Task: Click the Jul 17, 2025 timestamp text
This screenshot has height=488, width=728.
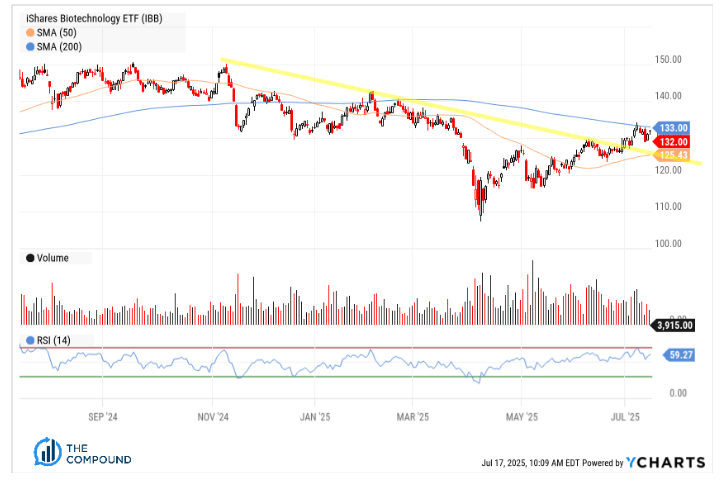Action: coord(531,463)
